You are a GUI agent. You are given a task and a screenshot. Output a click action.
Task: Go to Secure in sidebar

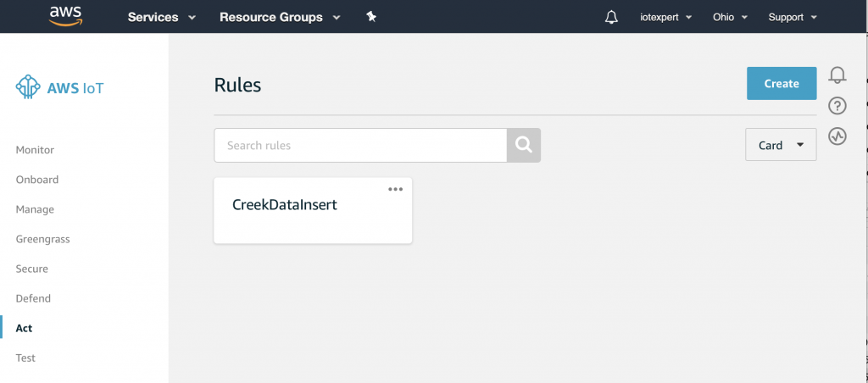point(31,269)
